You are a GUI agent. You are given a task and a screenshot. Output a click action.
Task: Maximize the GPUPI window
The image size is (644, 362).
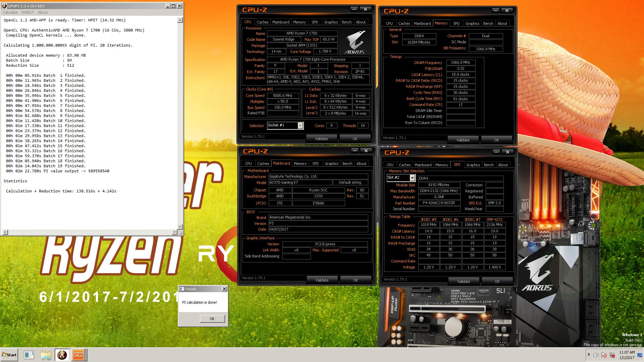click(x=173, y=6)
